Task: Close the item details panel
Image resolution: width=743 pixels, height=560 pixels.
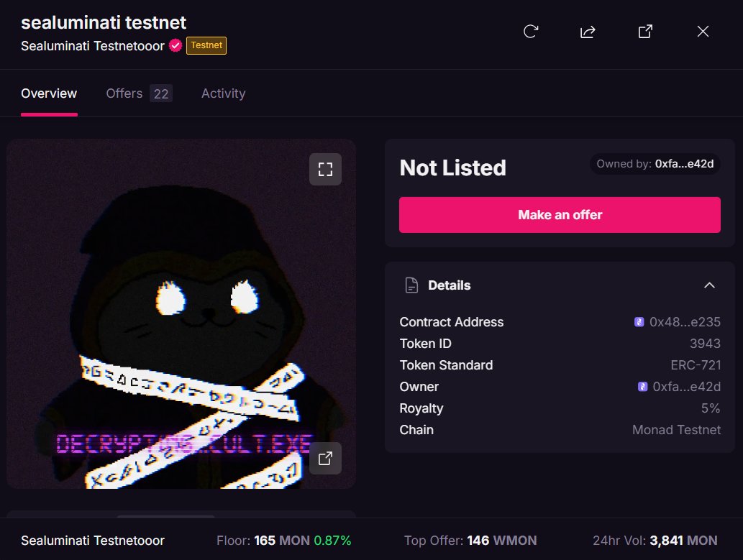Action: (703, 31)
